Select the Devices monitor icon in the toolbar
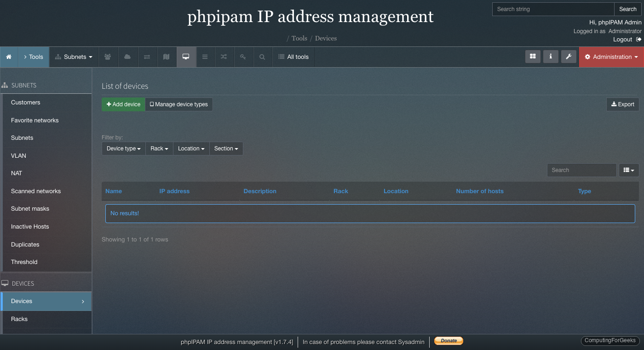The image size is (644, 350). coord(186,57)
